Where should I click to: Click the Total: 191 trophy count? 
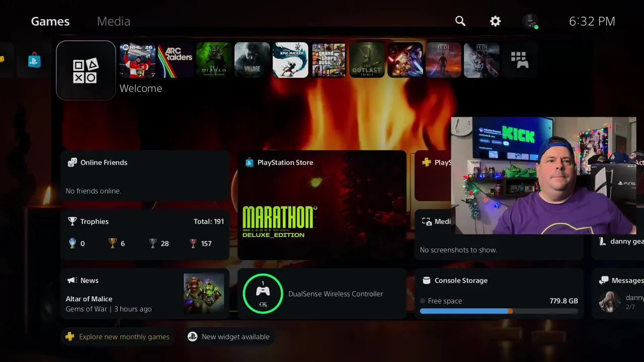tap(209, 221)
